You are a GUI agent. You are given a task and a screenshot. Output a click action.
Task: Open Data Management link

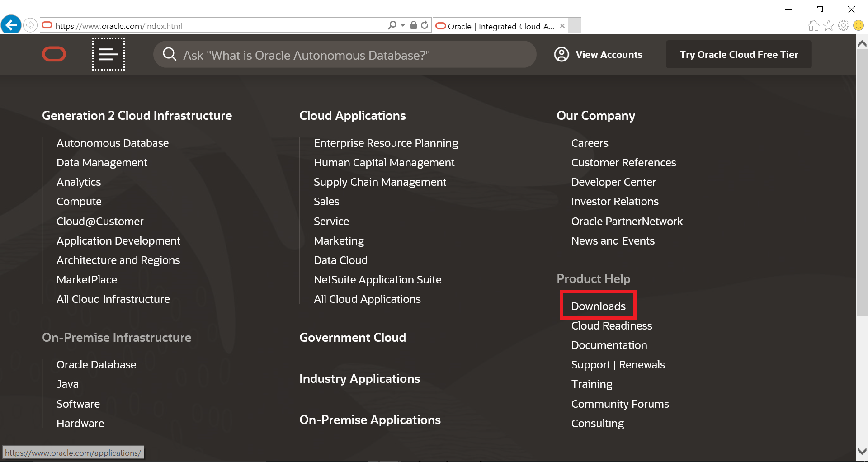tap(102, 163)
